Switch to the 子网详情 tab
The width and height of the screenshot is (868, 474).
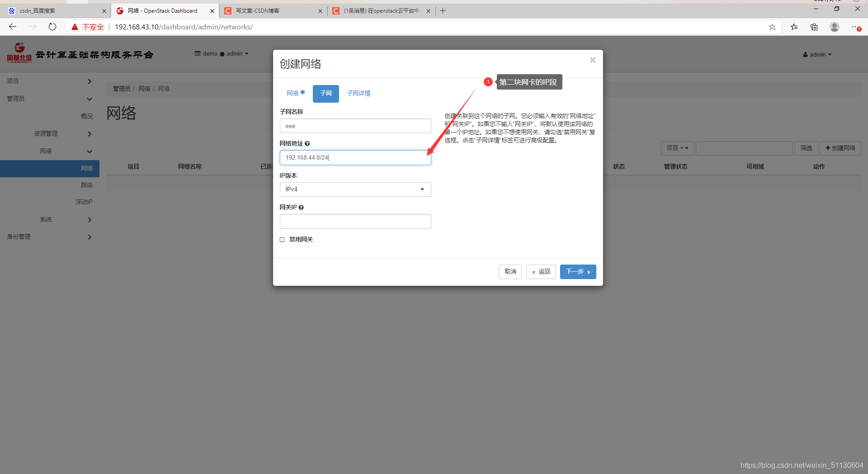359,93
